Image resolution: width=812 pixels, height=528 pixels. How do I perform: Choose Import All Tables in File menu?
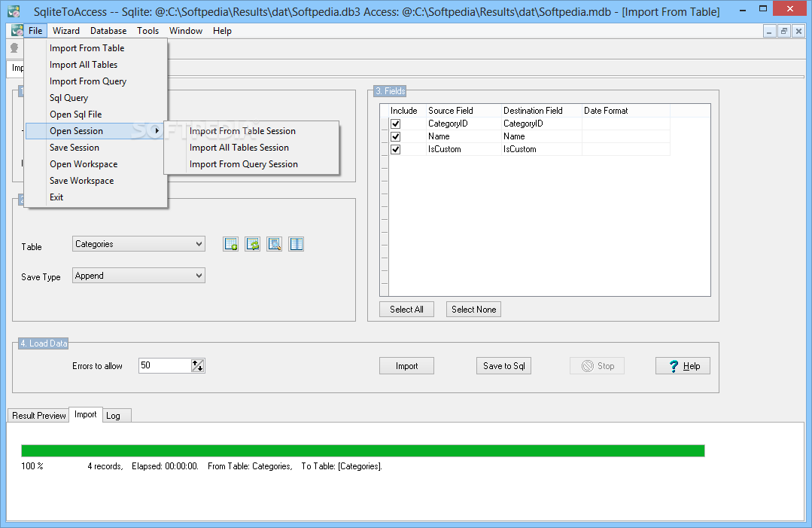(x=96, y=65)
